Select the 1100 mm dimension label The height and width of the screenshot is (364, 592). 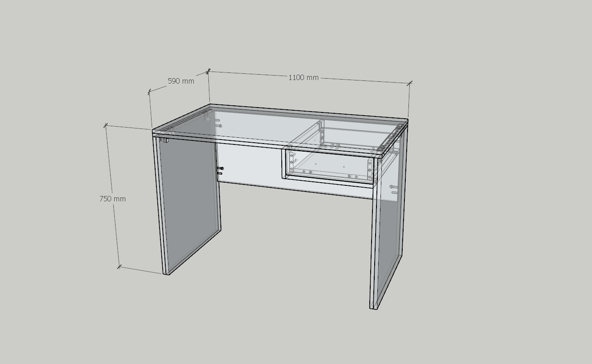coord(304,77)
